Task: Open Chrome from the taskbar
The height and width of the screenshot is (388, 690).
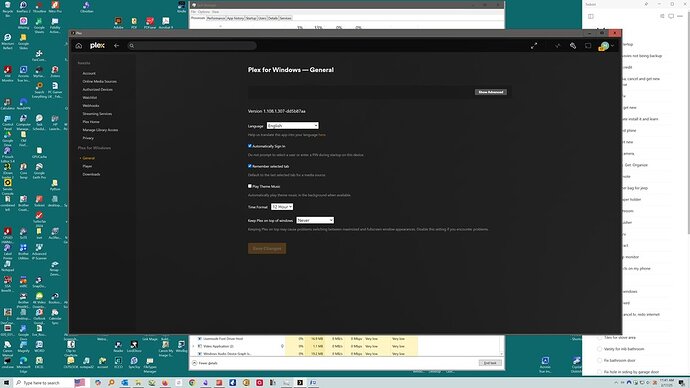Action: tap(192, 383)
